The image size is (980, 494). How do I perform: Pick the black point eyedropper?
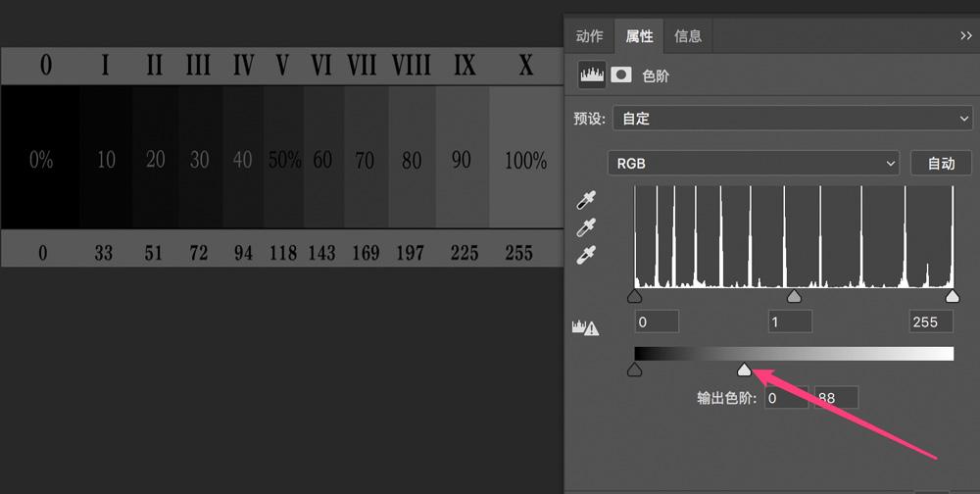click(x=586, y=200)
